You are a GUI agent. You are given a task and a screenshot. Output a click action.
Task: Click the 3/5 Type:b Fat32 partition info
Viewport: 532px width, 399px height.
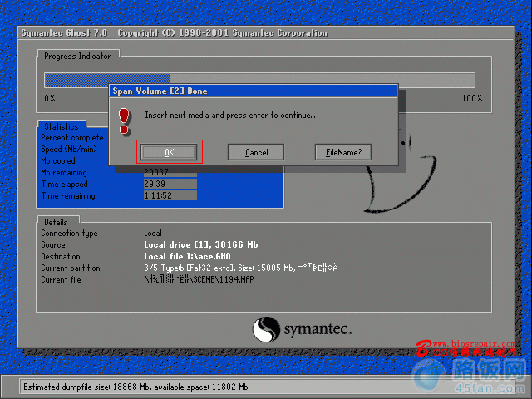[x=241, y=268]
